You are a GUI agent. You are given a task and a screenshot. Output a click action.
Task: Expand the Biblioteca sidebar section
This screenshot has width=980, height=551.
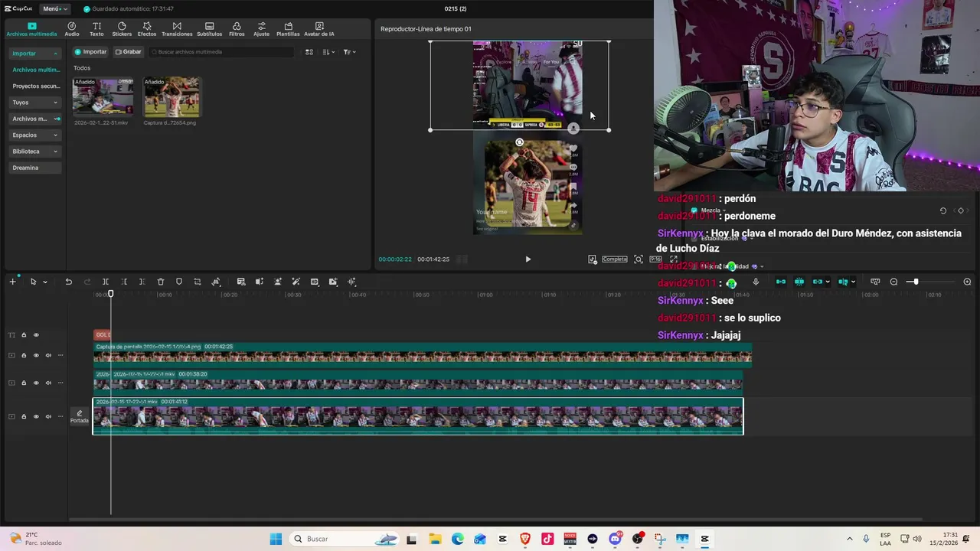[34, 152]
